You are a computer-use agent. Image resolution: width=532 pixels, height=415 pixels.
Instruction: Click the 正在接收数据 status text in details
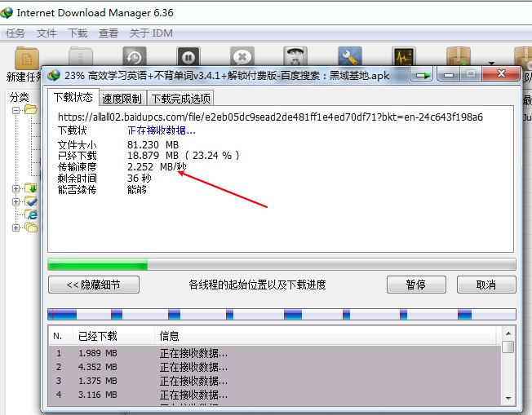(162, 130)
